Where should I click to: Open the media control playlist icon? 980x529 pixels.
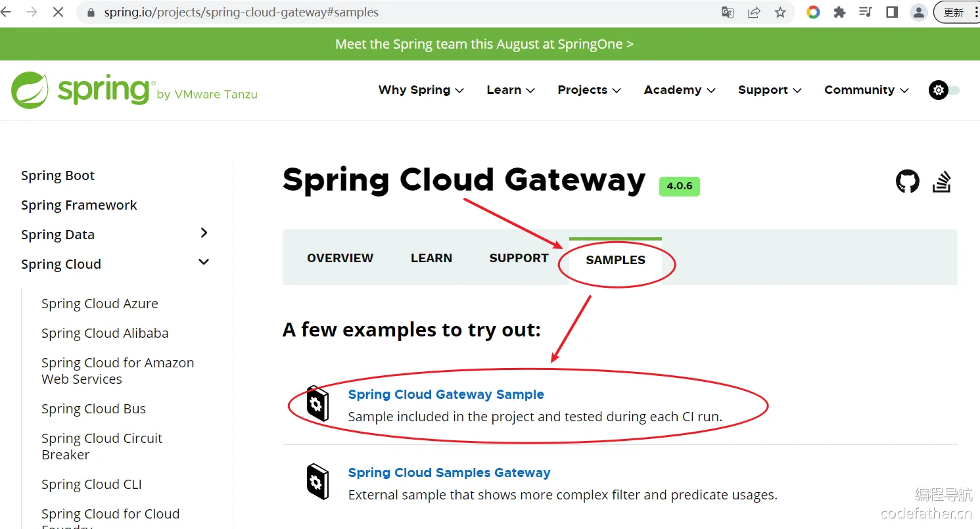tap(866, 12)
